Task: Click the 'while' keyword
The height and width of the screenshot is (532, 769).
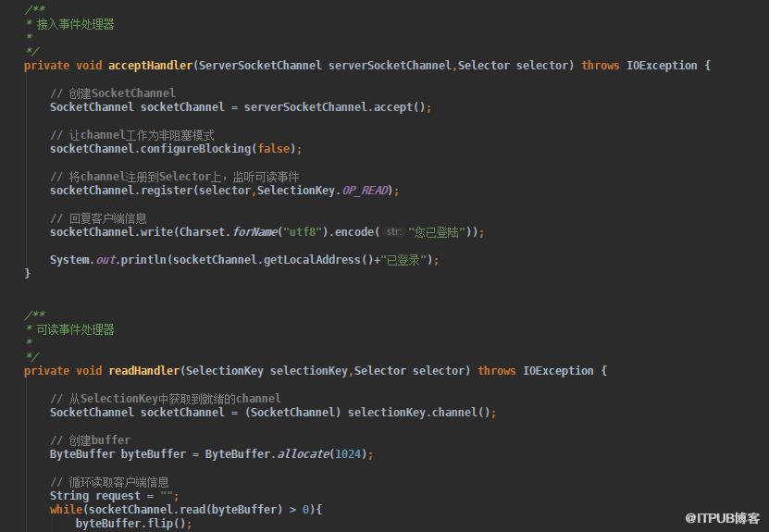Action: pyautogui.click(x=67, y=510)
